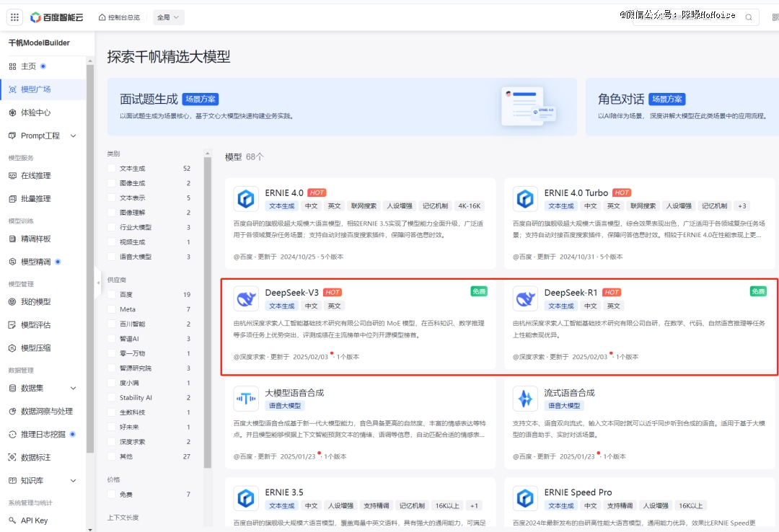Viewport: 779px width, 532px height.
Task: Click the 模型评估 sidebar icon
Action: (12, 325)
